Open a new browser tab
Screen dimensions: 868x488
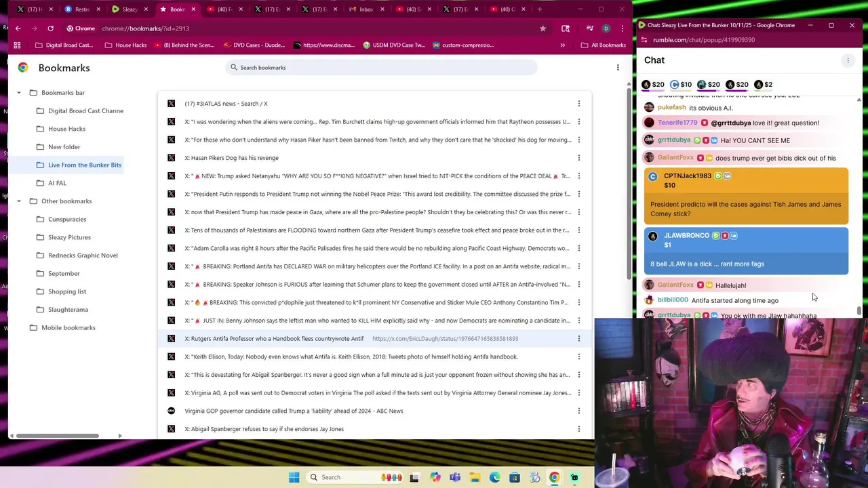point(540,9)
